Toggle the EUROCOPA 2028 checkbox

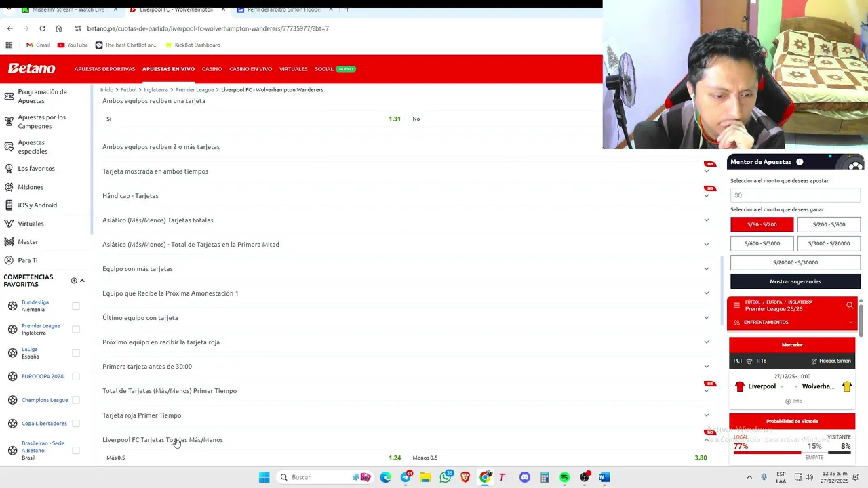coord(76,376)
